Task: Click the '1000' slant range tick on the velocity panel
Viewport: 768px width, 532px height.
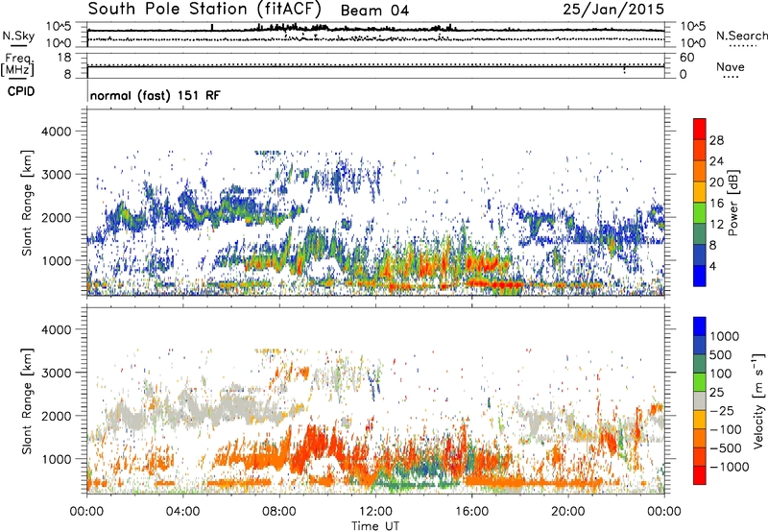Action: [x=56, y=460]
